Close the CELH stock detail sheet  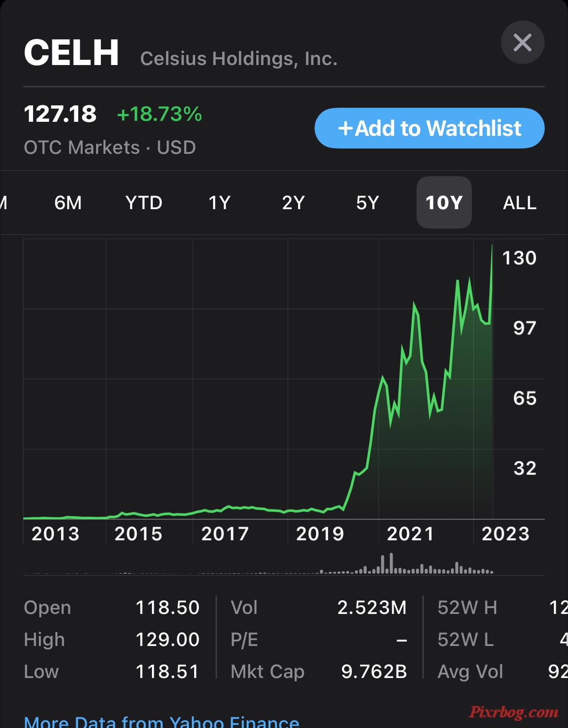(x=522, y=42)
